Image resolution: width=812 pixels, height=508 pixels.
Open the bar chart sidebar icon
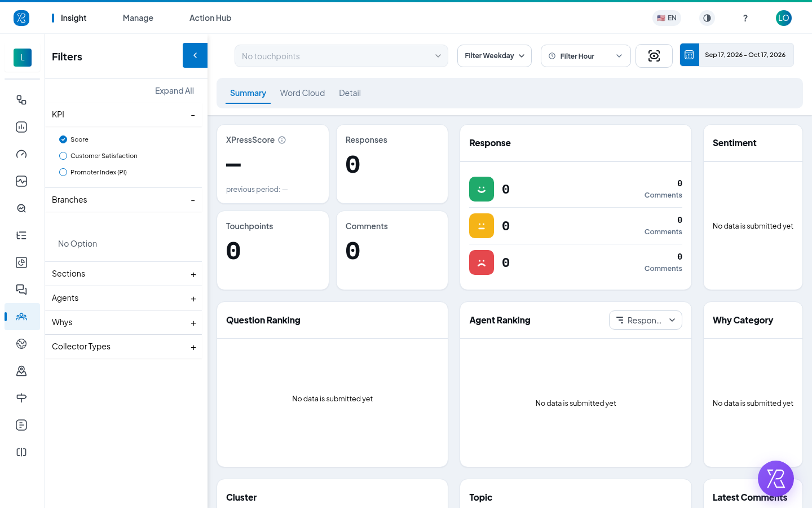21,127
